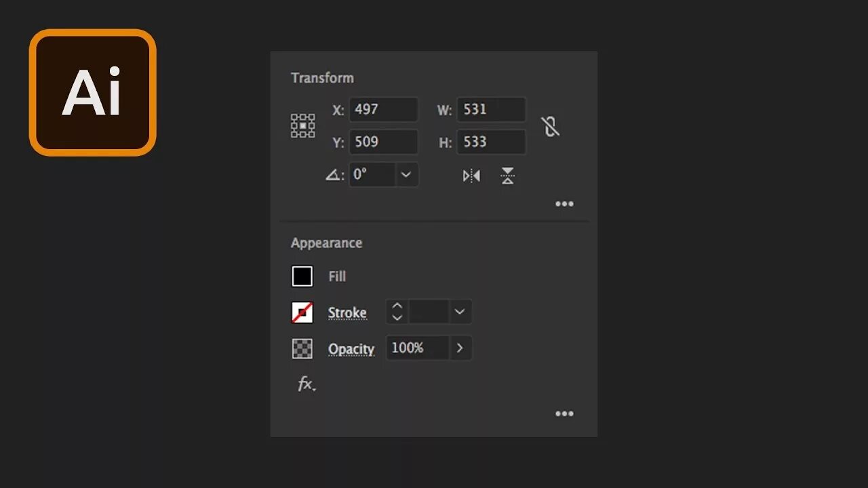Image resolution: width=868 pixels, height=488 pixels.
Task: Expand the opacity slider arrow
Action: tap(460, 348)
